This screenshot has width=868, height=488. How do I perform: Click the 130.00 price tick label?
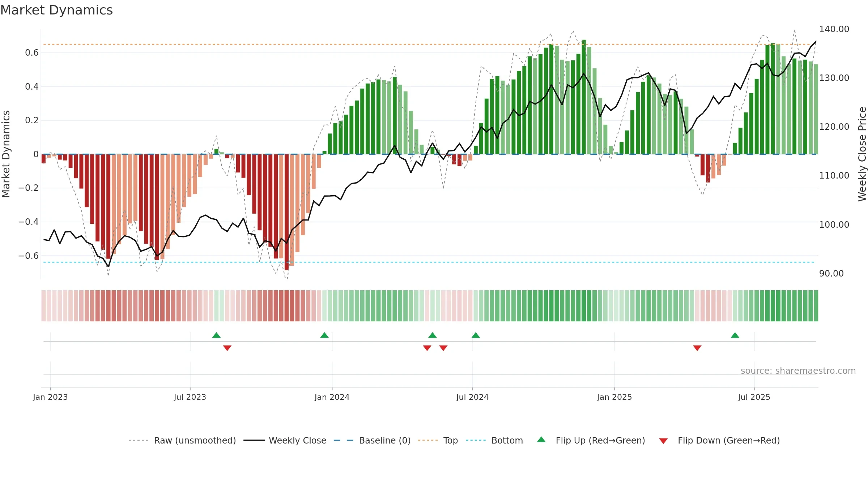tap(834, 78)
